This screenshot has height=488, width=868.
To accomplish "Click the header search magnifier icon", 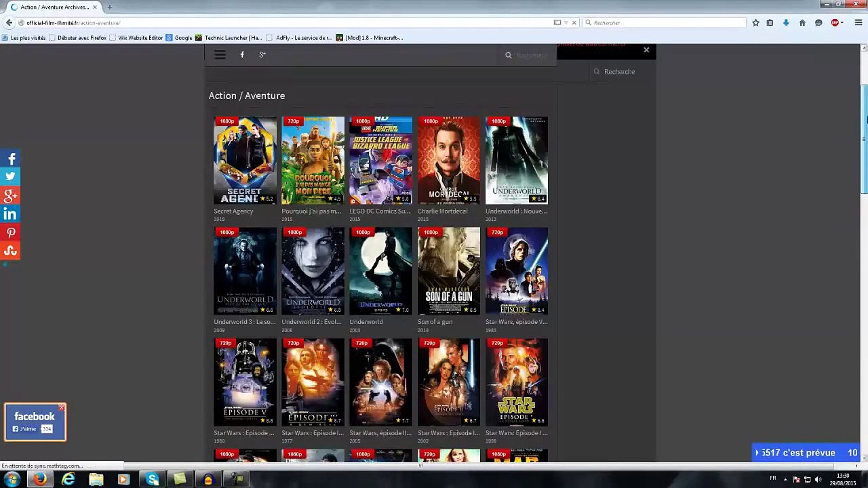I will (x=508, y=55).
